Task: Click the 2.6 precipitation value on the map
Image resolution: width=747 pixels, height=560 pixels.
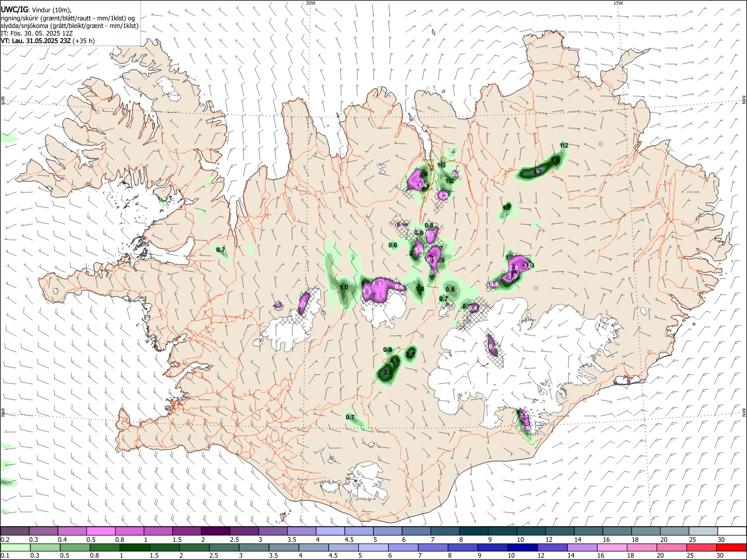Action: pos(388,372)
